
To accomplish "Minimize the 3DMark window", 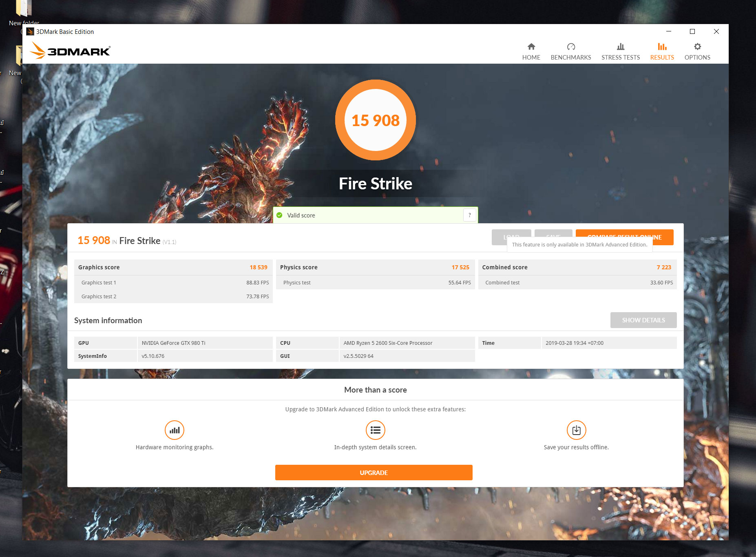I will (x=668, y=31).
